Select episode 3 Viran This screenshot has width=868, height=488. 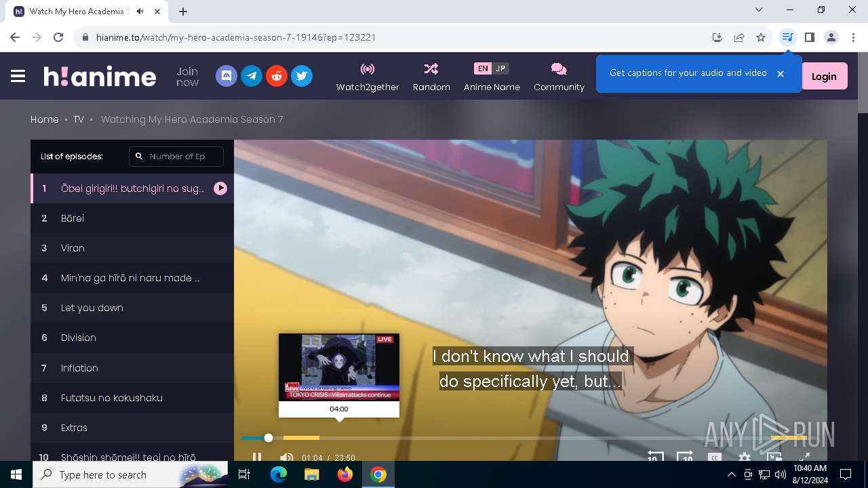(132, 248)
